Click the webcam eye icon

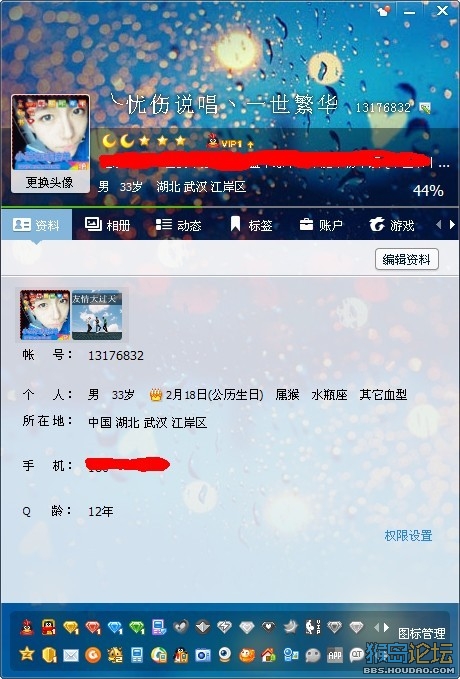(224, 655)
